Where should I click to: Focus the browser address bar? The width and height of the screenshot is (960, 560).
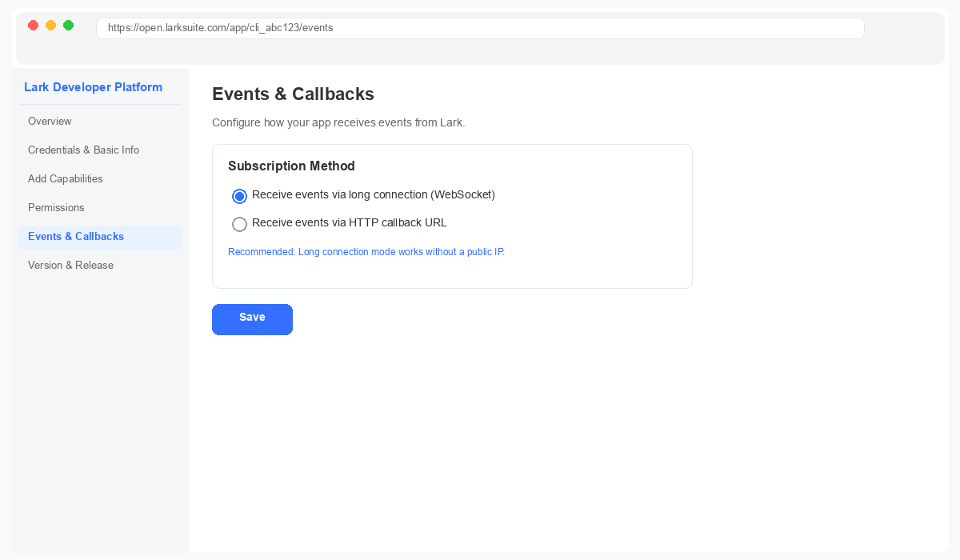tap(480, 28)
